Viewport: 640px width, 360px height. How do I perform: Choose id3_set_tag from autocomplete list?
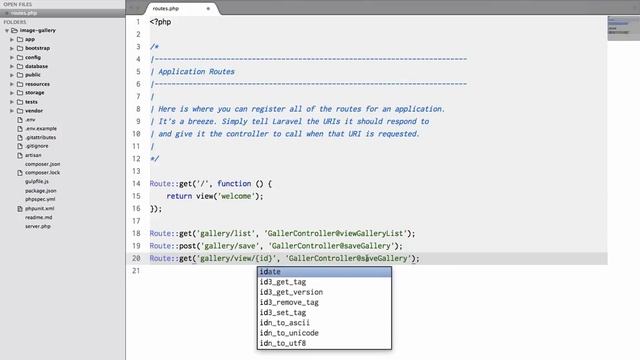324,313
